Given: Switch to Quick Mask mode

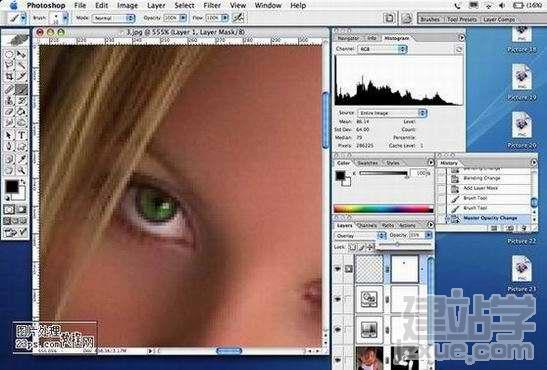Looking at the screenshot, I should pyautogui.click(x=22, y=209).
